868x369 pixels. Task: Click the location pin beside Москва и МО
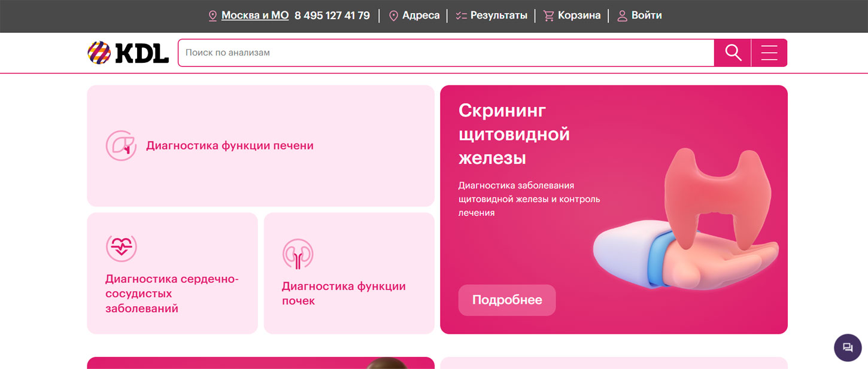(213, 16)
